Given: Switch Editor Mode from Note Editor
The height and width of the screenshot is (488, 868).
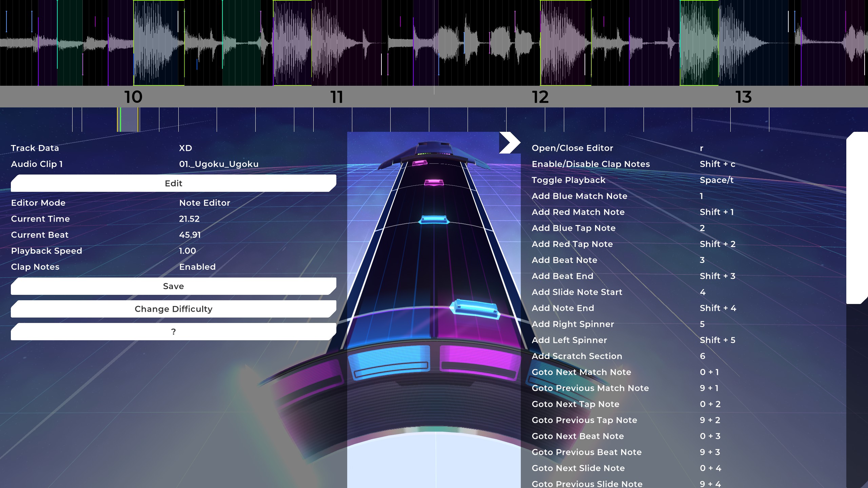Looking at the screenshot, I should (204, 203).
